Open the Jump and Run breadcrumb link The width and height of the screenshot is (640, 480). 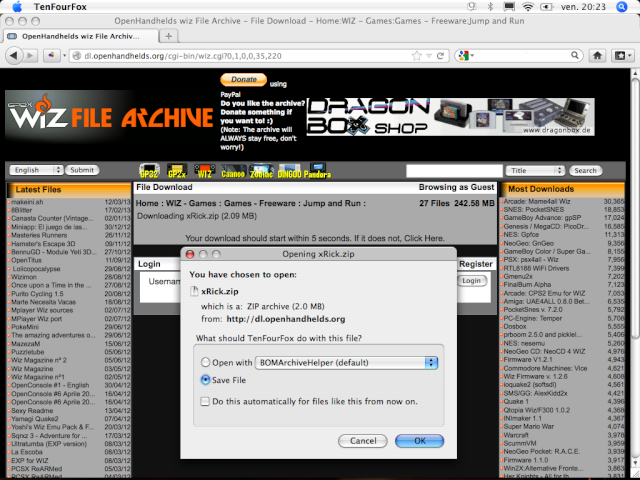click(332, 203)
